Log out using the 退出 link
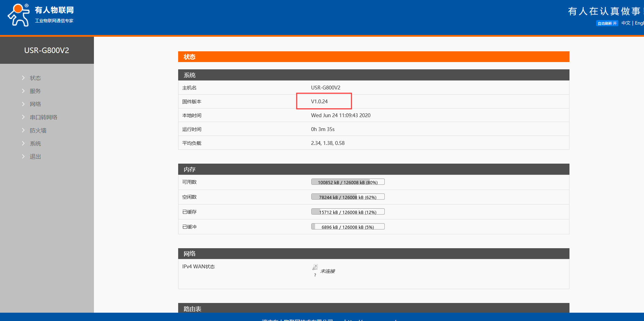This screenshot has height=321, width=644. click(35, 157)
